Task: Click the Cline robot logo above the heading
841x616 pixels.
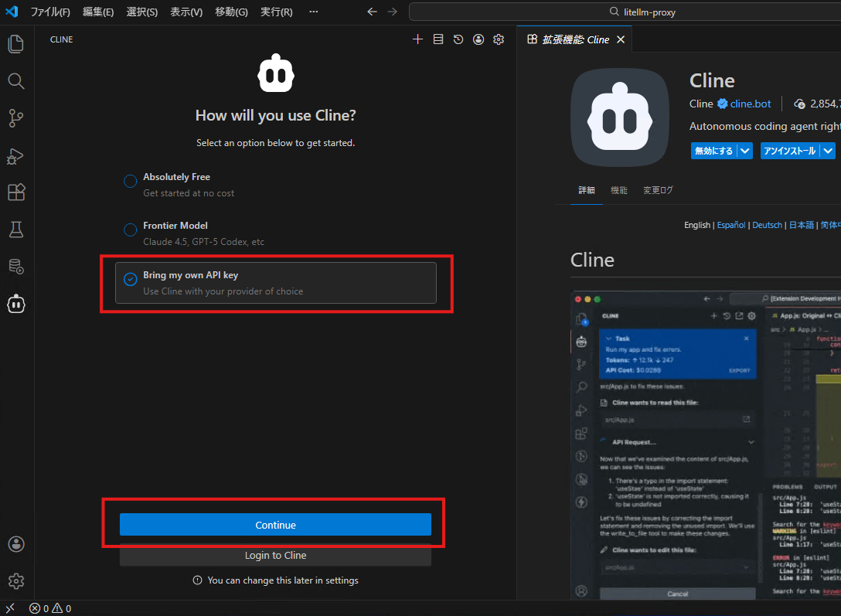Action: point(276,73)
